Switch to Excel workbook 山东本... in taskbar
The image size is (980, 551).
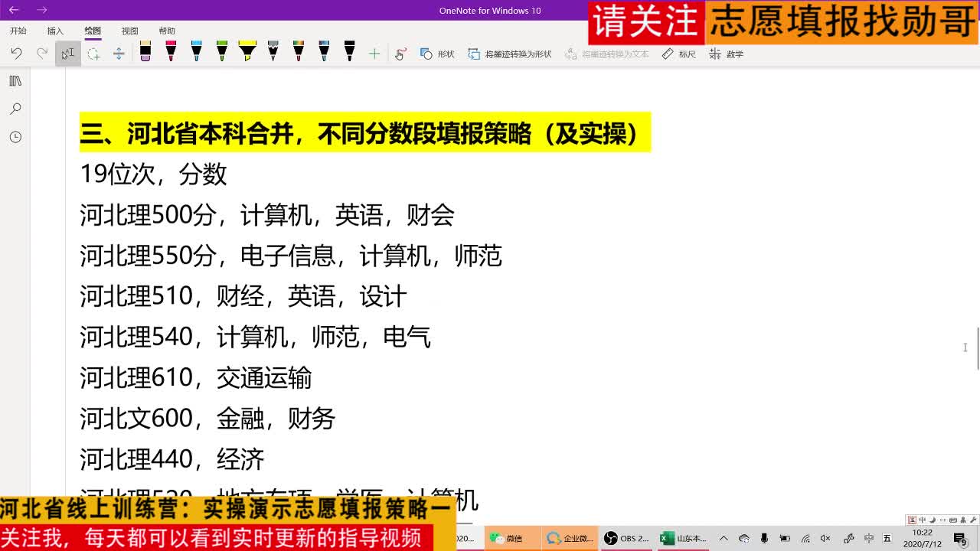(684, 538)
